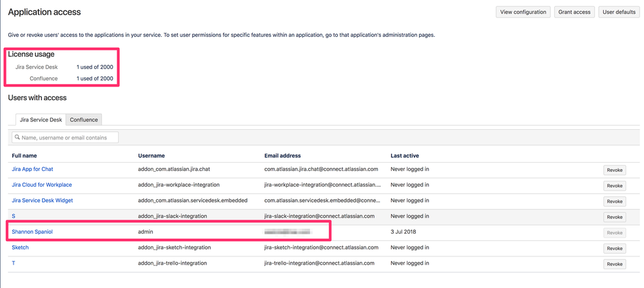Select email jira-sketch-integration@connect.atlassian.com
This screenshot has width=644, height=288.
pyautogui.click(x=321, y=247)
